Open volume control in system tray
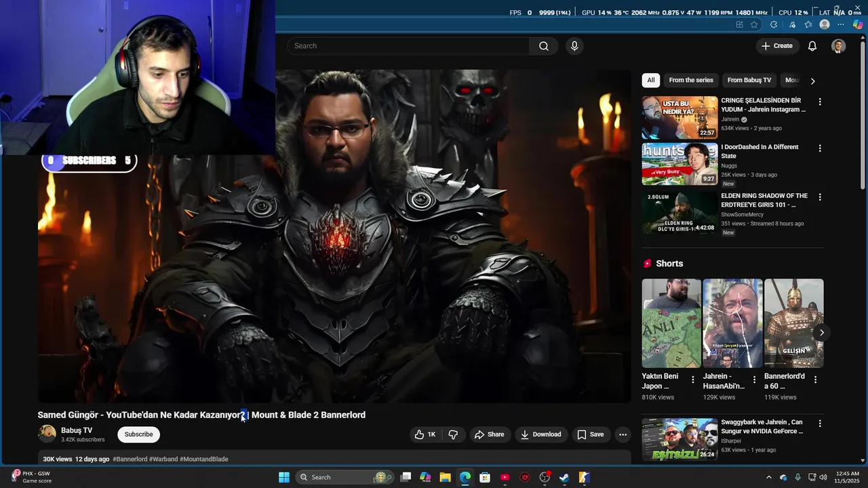 pyautogui.click(x=823, y=477)
